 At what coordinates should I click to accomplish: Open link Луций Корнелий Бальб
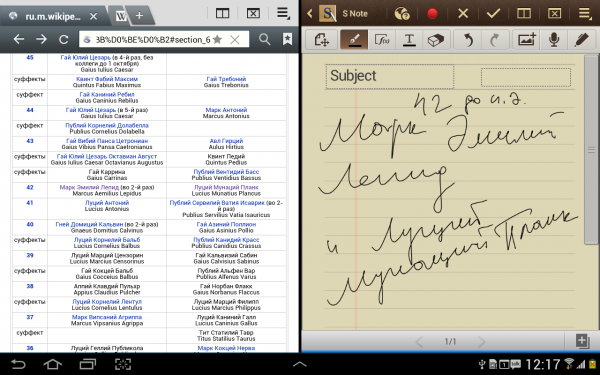[x=107, y=240]
